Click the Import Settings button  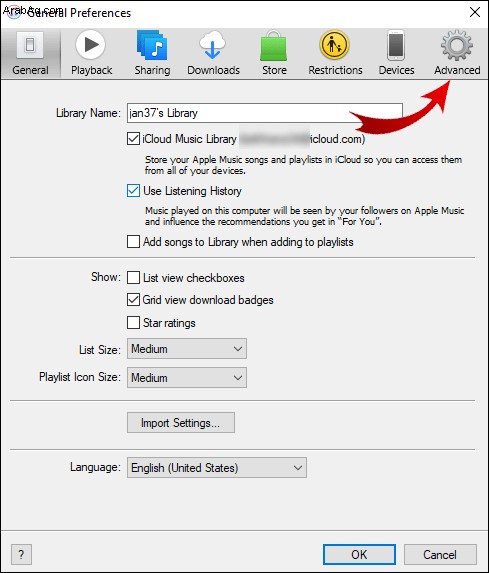point(181,423)
